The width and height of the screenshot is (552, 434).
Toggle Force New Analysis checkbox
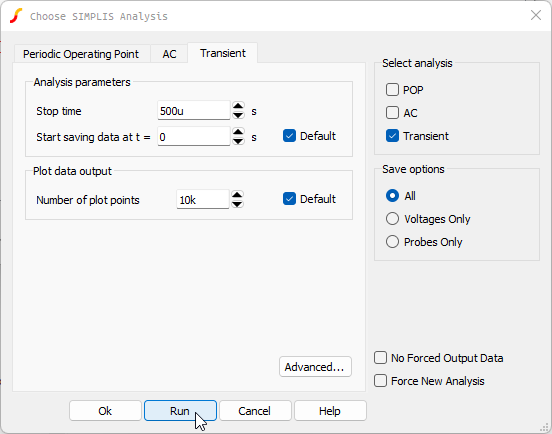coord(381,381)
